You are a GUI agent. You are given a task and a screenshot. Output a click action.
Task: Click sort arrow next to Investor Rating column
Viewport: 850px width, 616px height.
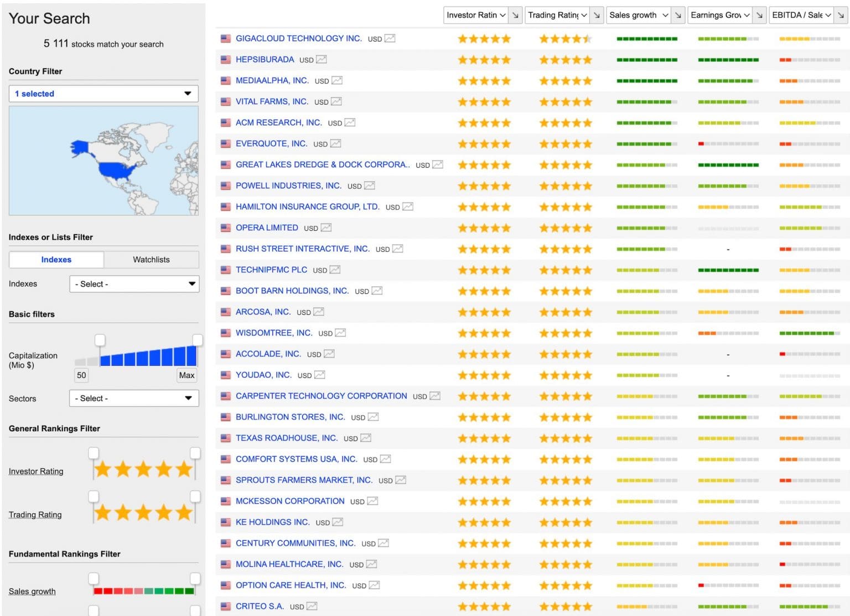point(515,15)
